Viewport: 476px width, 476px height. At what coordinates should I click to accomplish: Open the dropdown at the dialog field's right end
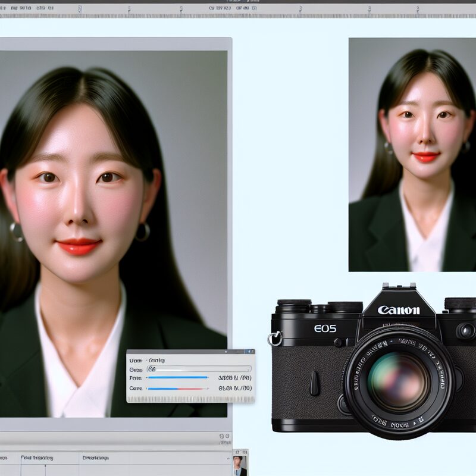pos(248,369)
